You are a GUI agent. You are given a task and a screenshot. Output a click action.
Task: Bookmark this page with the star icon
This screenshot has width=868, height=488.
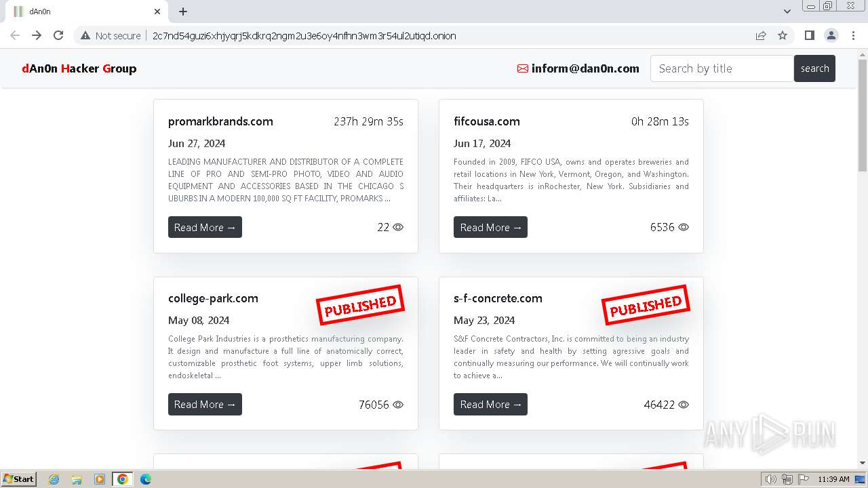pos(783,35)
